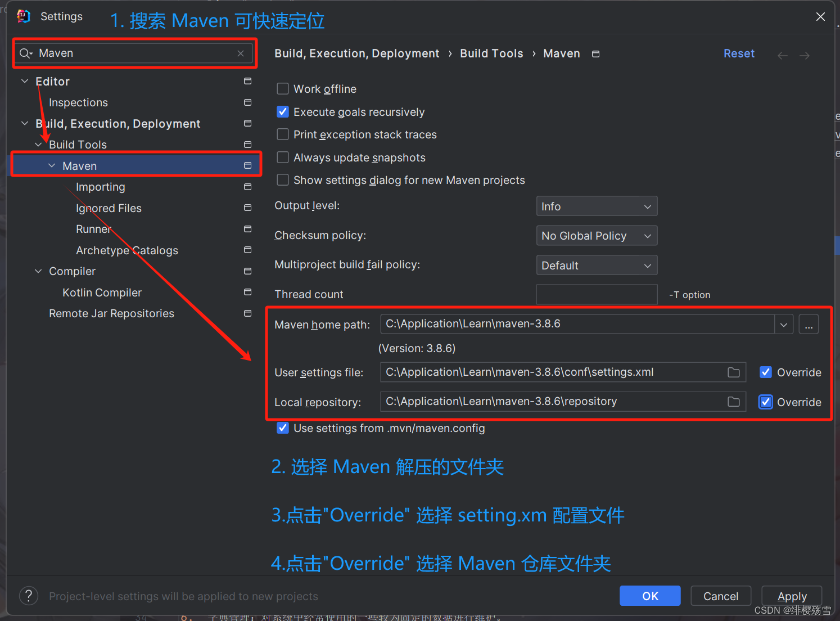The image size is (840, 621).
Task: Toggle Override for User settings file
Action: 766,372
